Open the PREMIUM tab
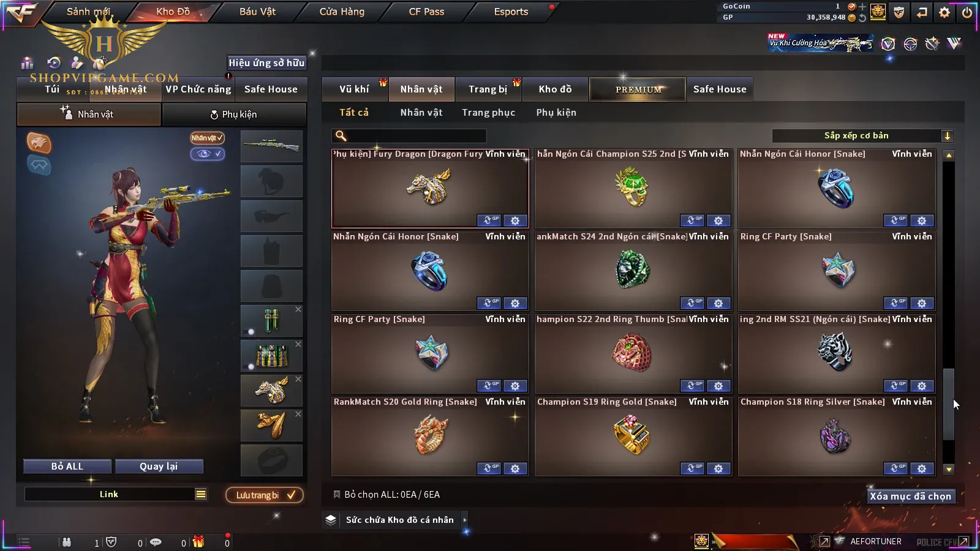The width and height of the screenshot is (980, 551). 638,89
